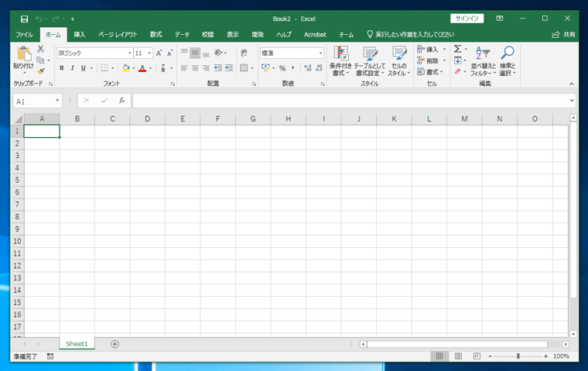The image size is (588, 371).
Task: Switch to the データ (Data) ribbon tab
Action: pyautogui.click(x=182, y=35)
